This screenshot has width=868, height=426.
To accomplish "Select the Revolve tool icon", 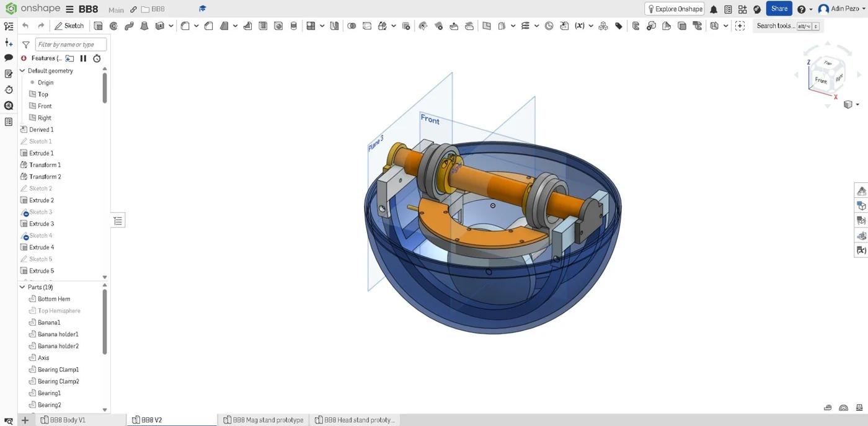I will click(113, 26).
